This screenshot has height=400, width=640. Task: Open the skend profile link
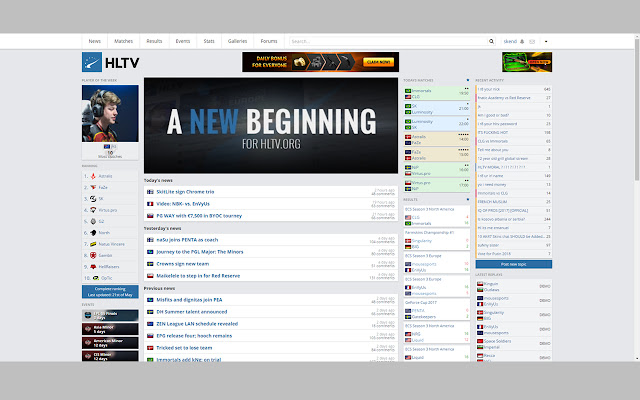tap(510, 41)
